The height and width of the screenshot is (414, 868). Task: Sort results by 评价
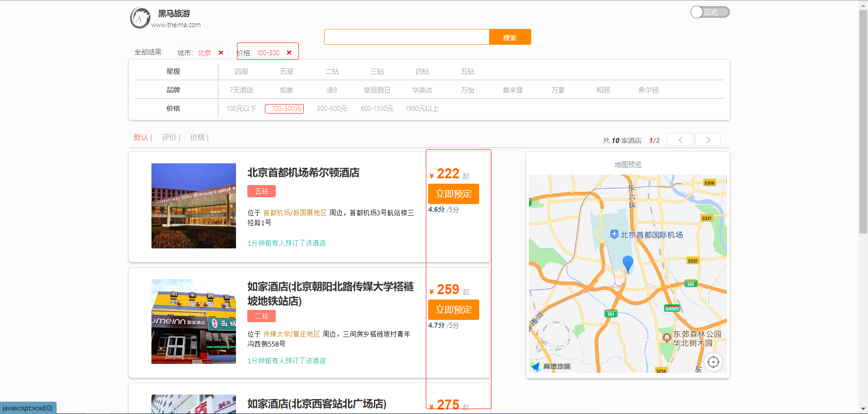[x=169, y=137]
